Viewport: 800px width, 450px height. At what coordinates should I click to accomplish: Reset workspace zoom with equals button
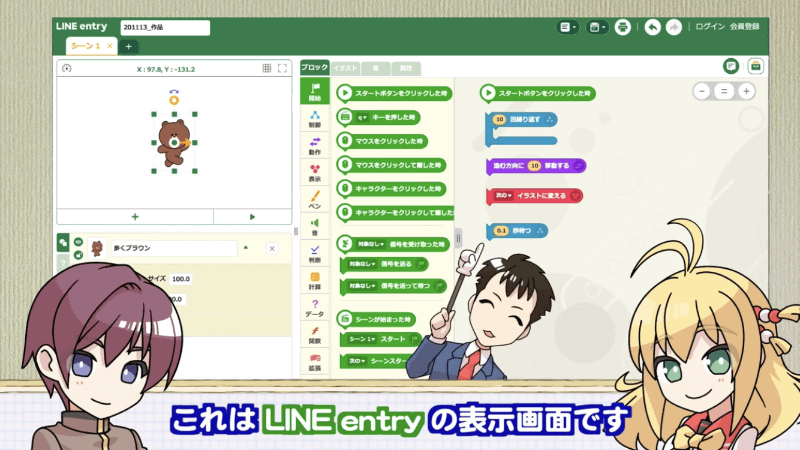pyautogui.click(x=724, y=91)
